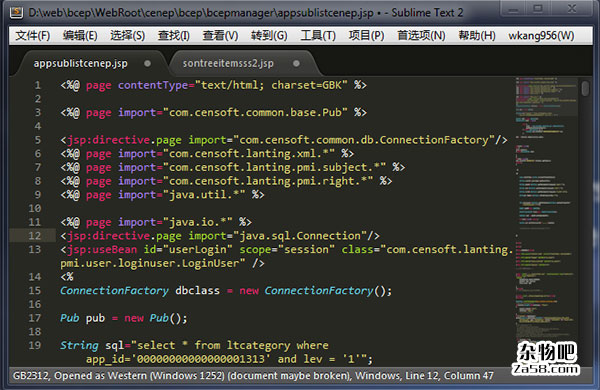This screenshot has height=390, width=600.
Task: Click the "<%" scriptlet opener on line 14
Action: point(67,277)
